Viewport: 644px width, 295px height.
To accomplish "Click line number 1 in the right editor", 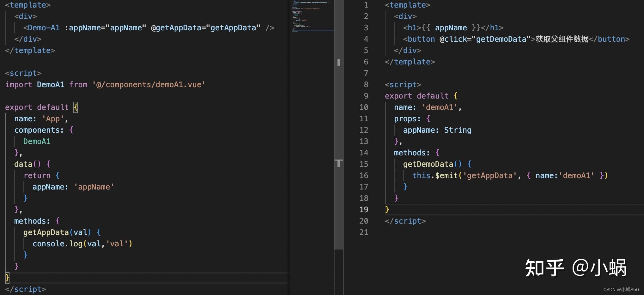I will [366, 5].
